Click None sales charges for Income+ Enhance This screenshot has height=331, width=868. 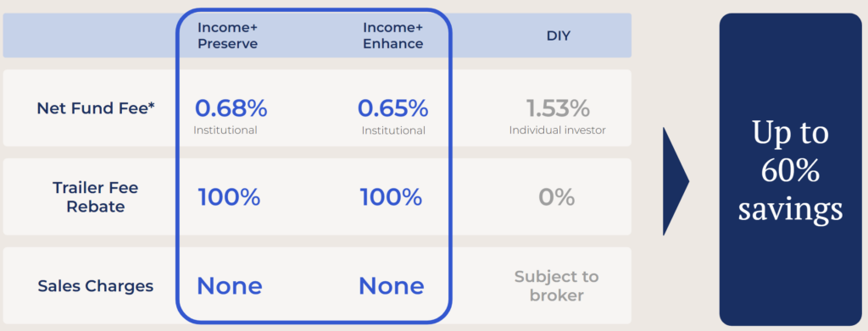tap(392, 285)
